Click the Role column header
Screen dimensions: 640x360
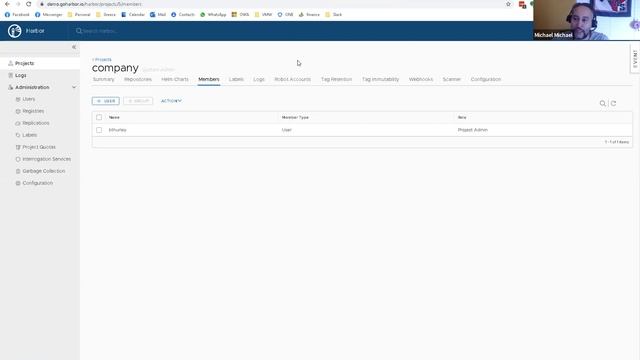click(462, 117)
